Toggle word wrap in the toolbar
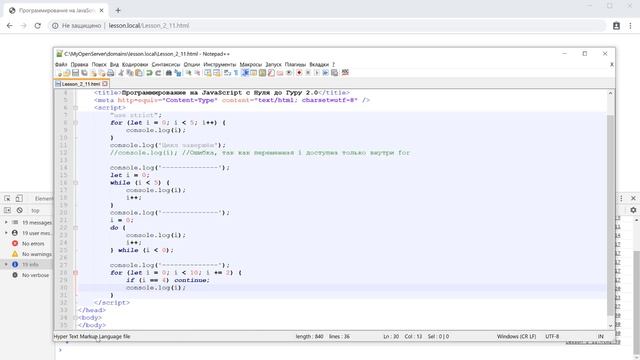The height and width of the screenshot is (360, 640). point(227,73)
